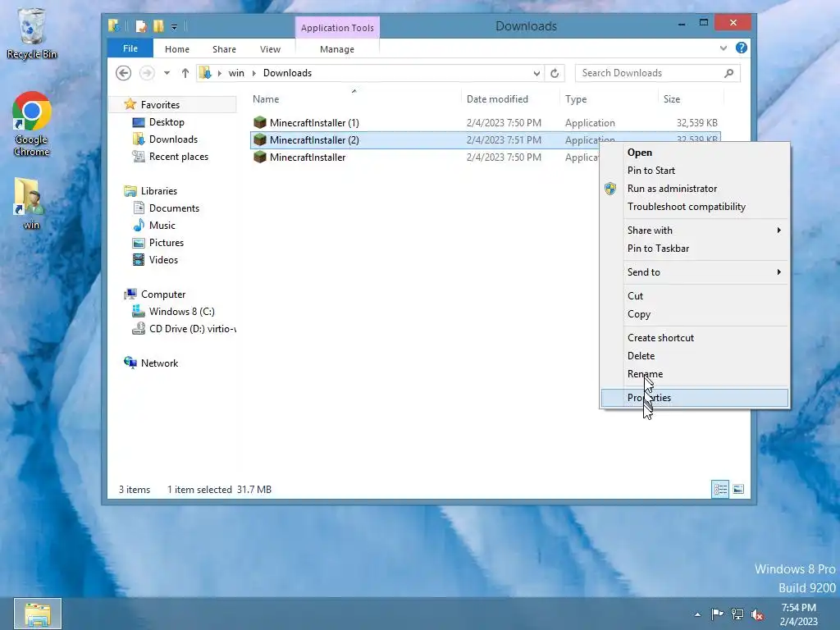Click arrow after win in address path

point(254,73)
